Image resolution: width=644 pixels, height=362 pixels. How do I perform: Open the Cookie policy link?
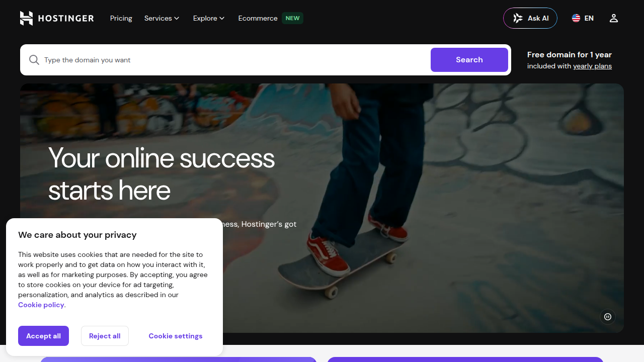tap(41, 305)
